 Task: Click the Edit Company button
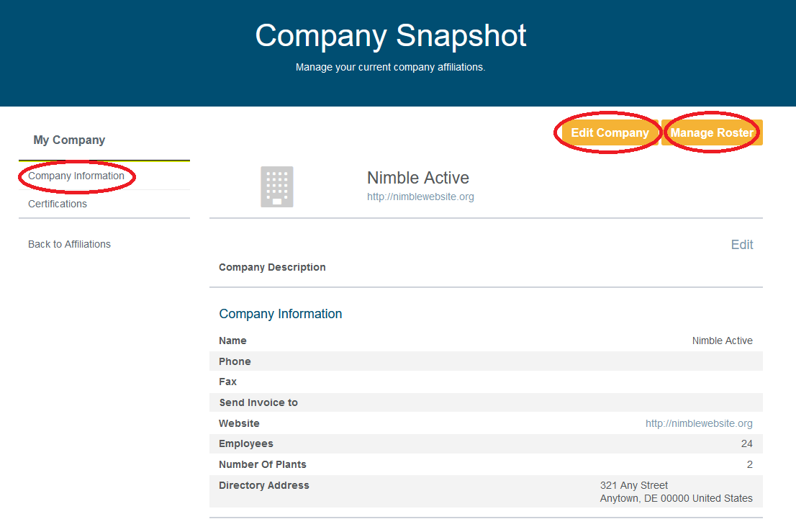tap(610, 132)
